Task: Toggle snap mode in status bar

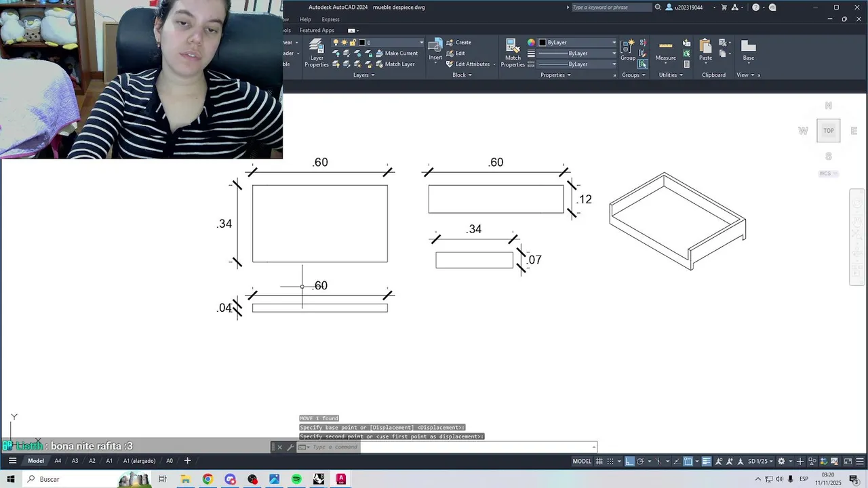Action: 610,462
